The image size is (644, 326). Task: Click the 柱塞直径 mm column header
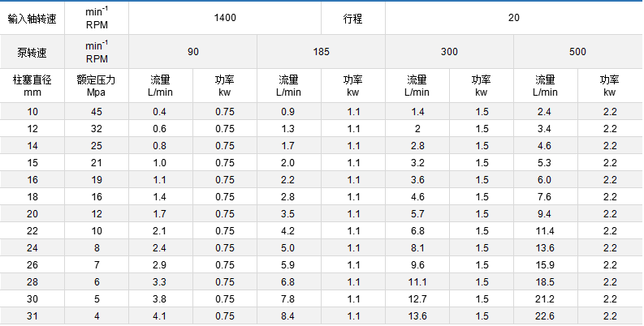coord(32,86)
